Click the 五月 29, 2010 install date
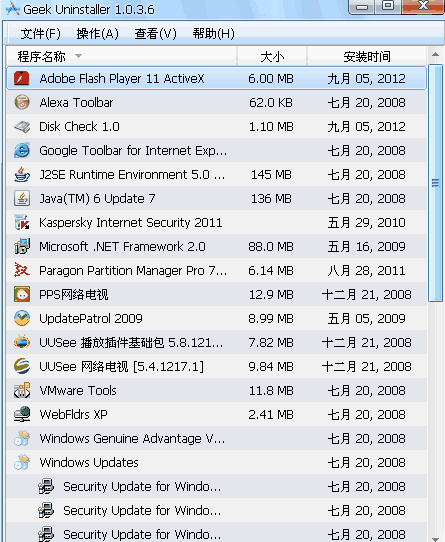 point(367,222)
